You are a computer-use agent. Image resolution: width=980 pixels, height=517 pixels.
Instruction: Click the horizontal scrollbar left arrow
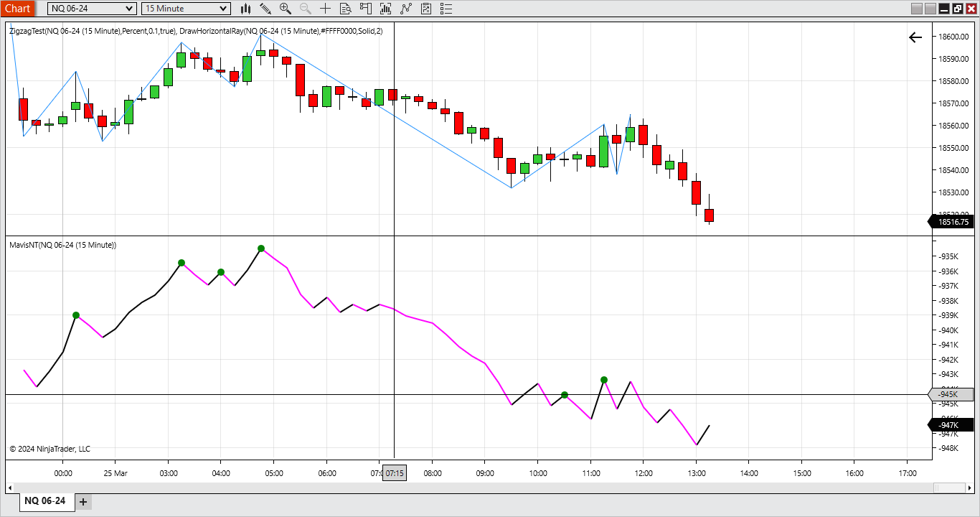coord(9,488)
